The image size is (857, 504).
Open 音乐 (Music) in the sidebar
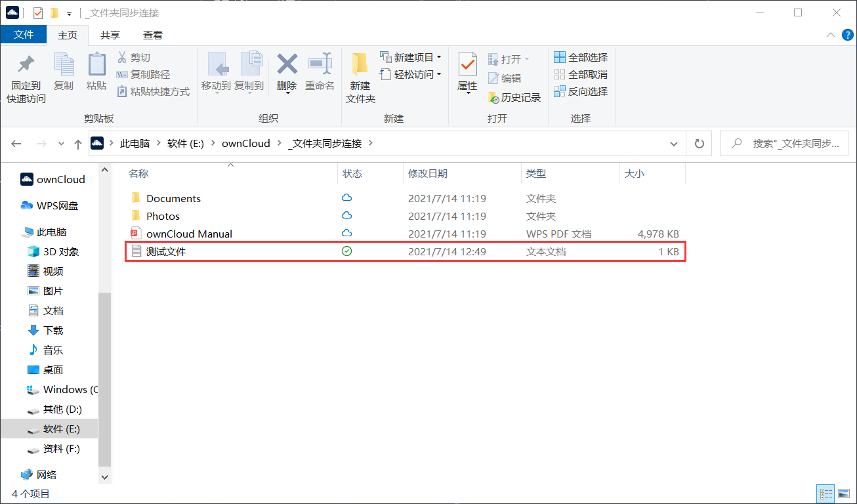45,350
